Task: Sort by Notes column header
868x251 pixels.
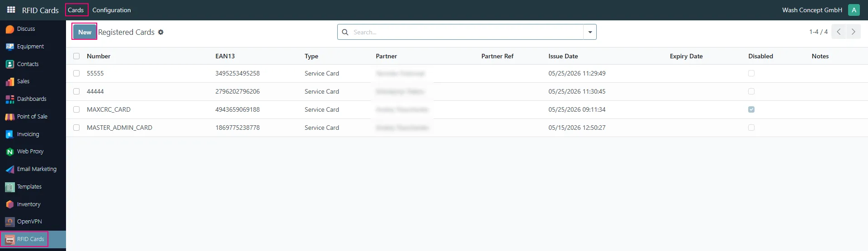Action: pyautogui.click(x=820, y=56)
